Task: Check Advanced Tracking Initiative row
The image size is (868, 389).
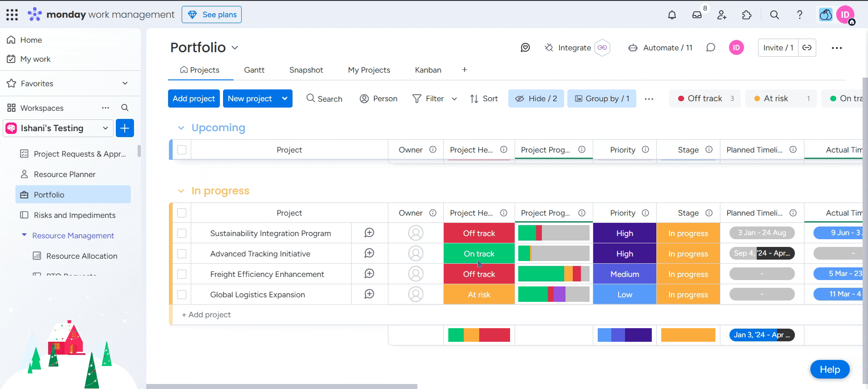Action: (182, 253)
